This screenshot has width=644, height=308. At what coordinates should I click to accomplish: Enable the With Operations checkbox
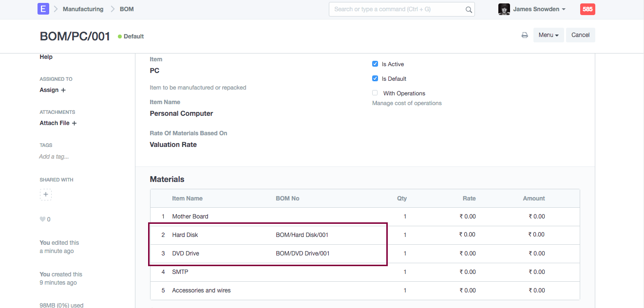pos(375,93)
